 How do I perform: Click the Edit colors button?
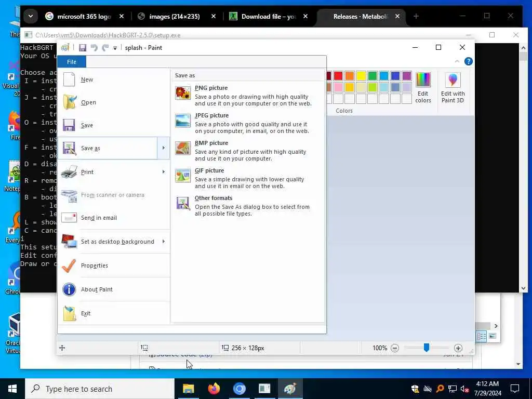(x=423, y=87)
